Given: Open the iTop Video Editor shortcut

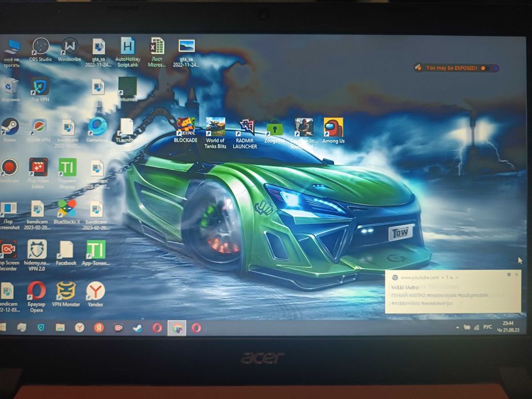Looking at the screenshot, I should [x=38, y=173].
